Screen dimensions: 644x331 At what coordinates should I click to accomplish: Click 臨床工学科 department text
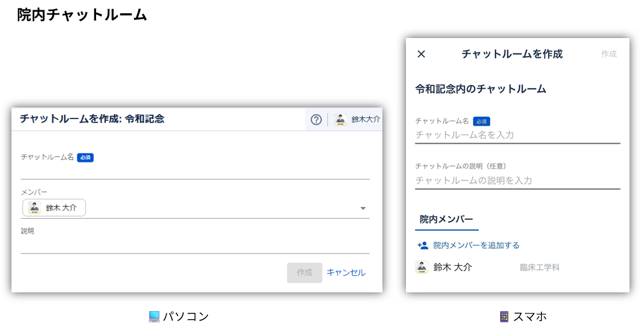(x=539, y=268)
